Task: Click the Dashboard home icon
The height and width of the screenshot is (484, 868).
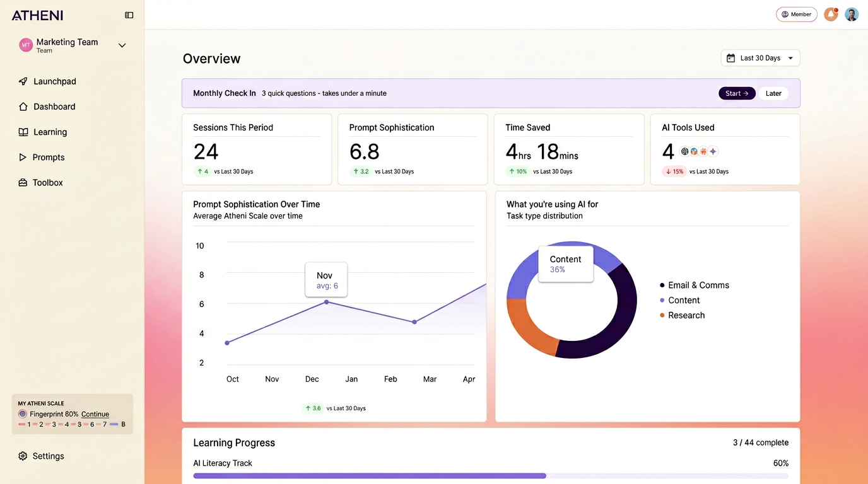Action: click(x=23, y=107)
